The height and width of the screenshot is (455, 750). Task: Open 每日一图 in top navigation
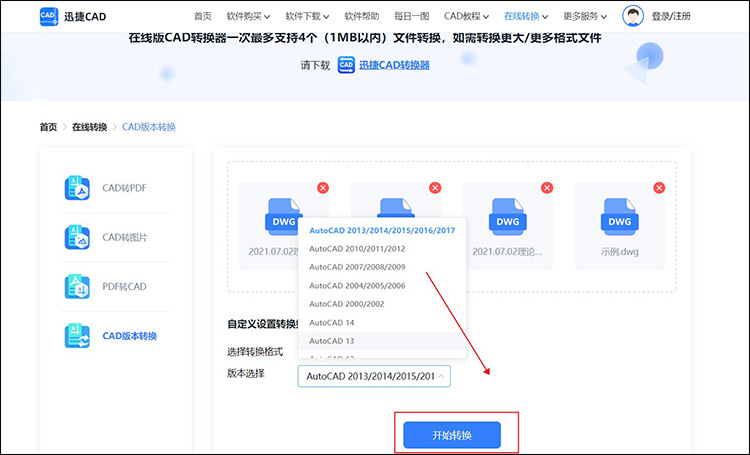[x=411, y=16]
